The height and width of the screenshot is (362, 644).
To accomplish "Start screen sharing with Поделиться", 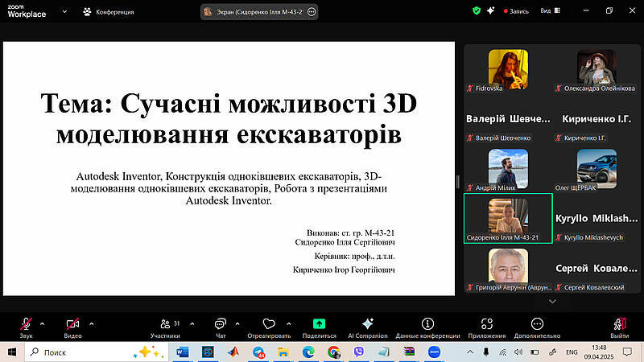I will [x=319, y=328].
